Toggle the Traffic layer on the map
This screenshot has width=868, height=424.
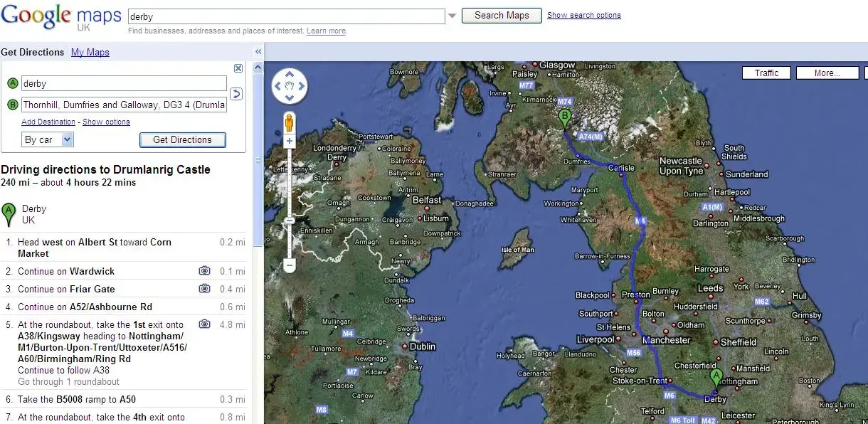pyautogui.click(x=766, y=73)
